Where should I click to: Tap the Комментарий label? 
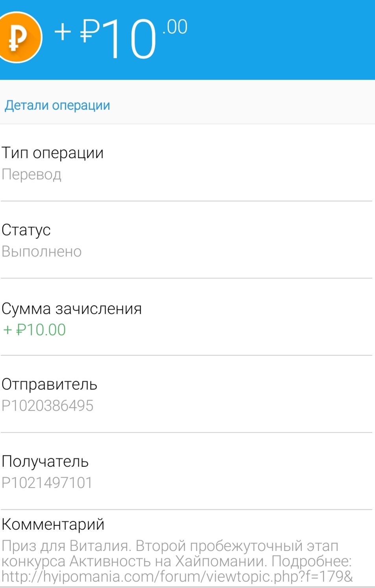[53, 524]
